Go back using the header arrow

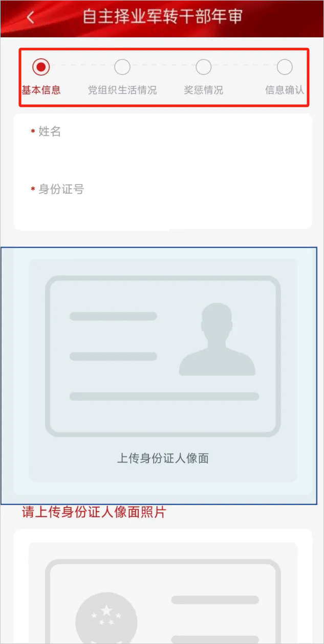click(31, 17)
